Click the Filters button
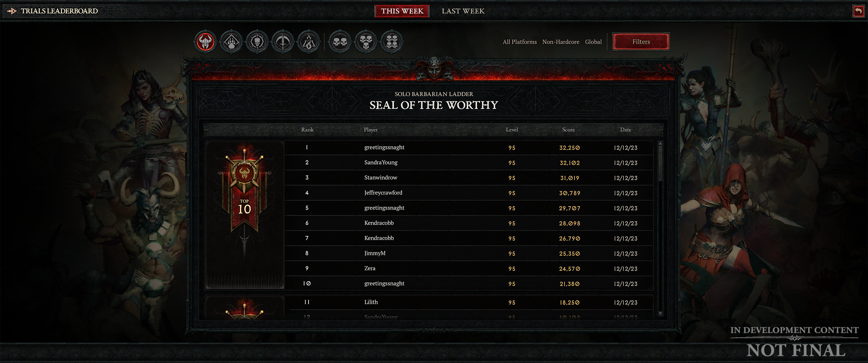This screenshot has height=363, width=868. (641, 41)
